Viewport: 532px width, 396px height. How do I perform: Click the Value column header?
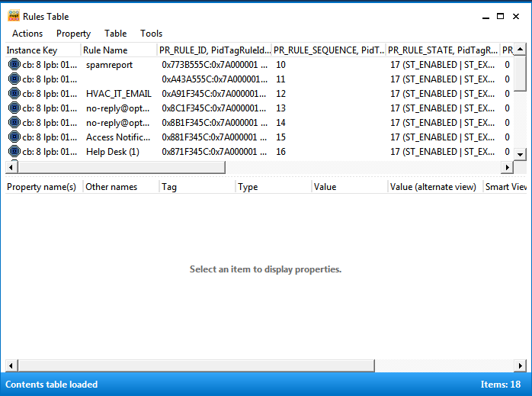coord(350,187)
